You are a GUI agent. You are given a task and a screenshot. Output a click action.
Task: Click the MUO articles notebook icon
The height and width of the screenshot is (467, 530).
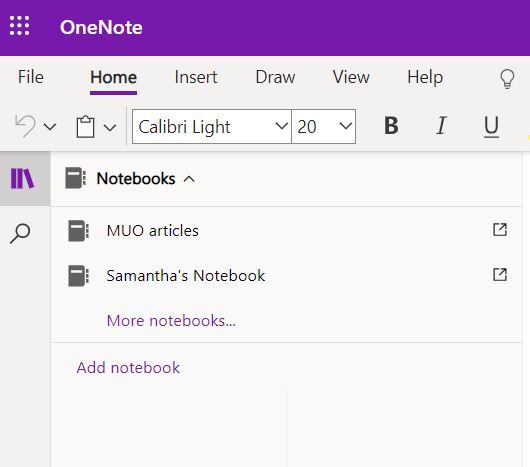click(x=78, y=231)
